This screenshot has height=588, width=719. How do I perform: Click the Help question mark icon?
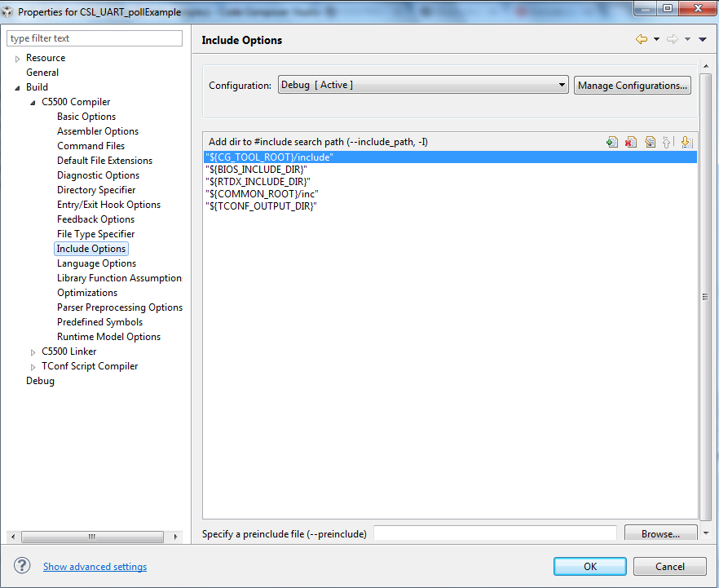tap(22, 566)
